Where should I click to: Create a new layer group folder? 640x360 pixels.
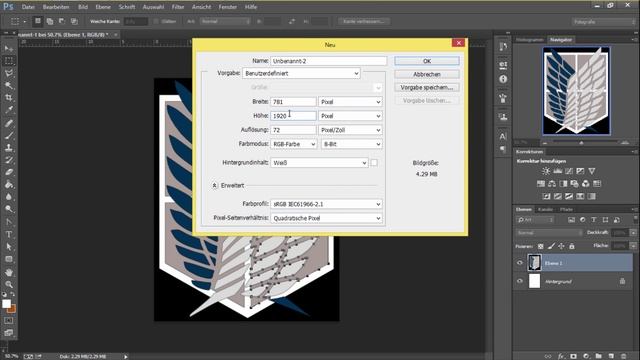click(x=598, y=356)
